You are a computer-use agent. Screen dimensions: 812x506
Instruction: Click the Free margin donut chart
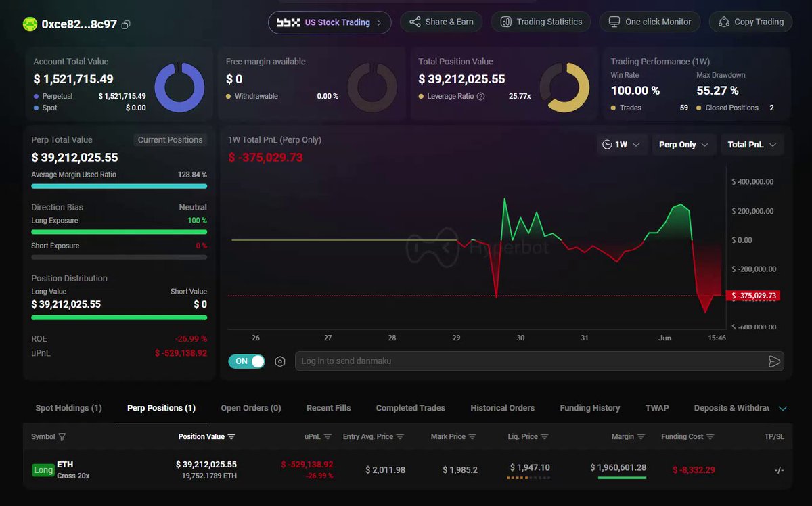(371, 88)
